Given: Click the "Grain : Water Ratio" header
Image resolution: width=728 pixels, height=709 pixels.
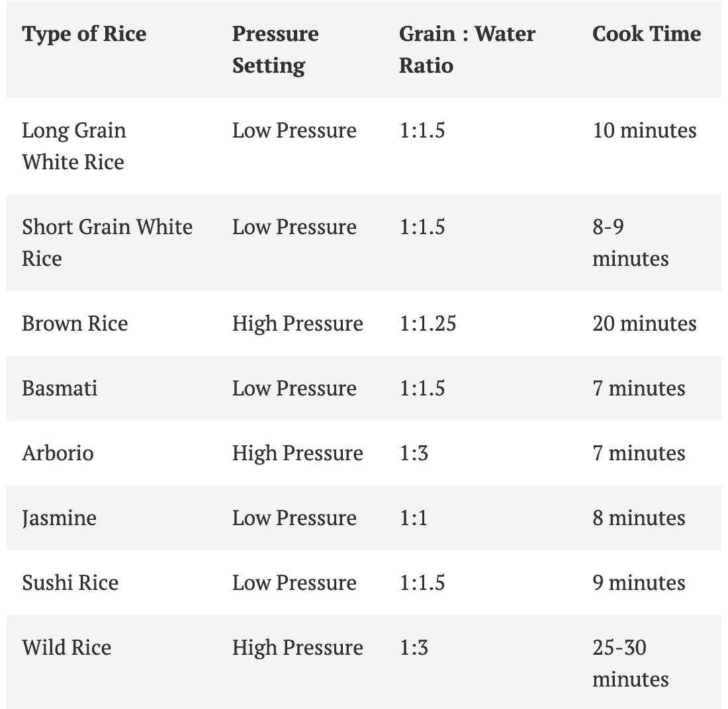Looking at the screenshot, I should (467, 50).
